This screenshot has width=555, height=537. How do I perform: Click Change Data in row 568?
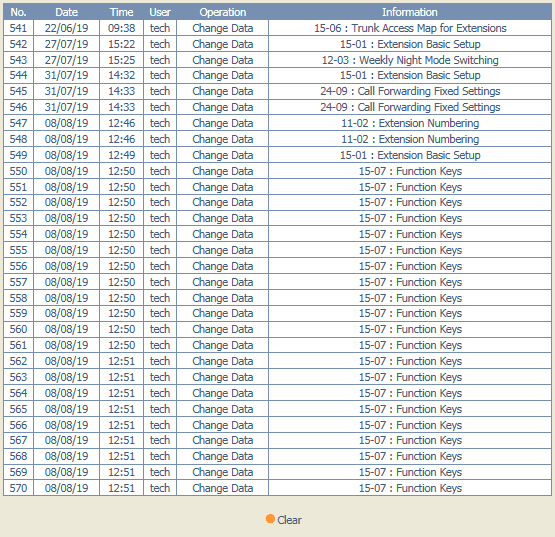[223, 456]
